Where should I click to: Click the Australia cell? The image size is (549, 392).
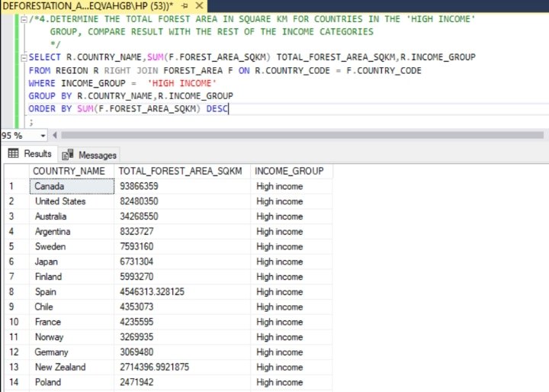point(72,217)
